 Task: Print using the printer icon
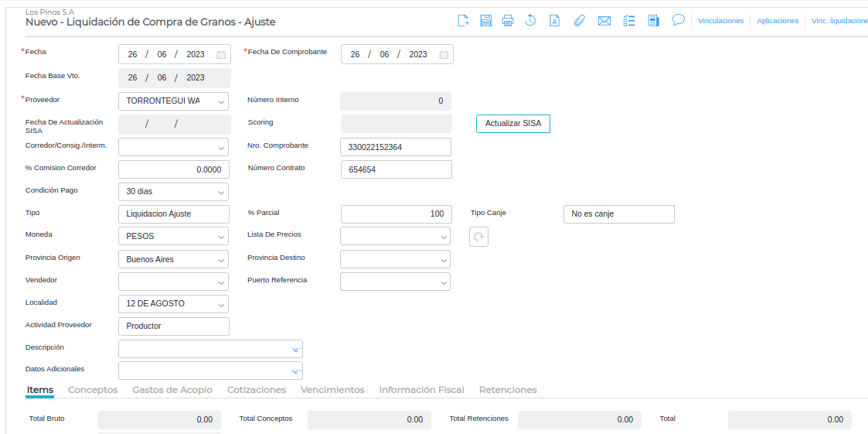tap(508, 21)
